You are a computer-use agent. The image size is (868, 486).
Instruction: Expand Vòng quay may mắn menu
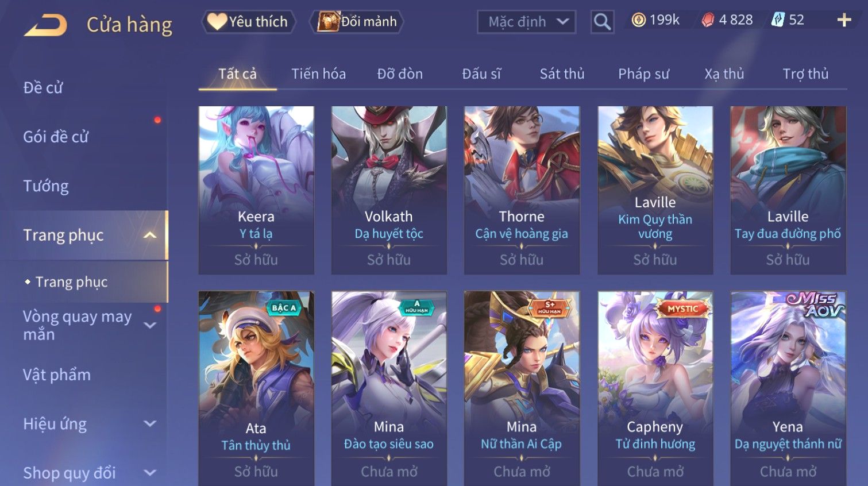[150, 325]
